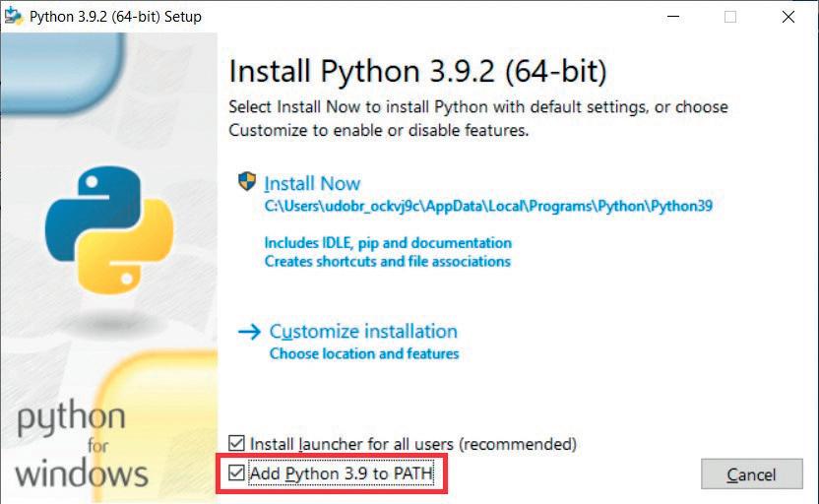Click 'Includes IDLE, pip and documentation' text

click(388, 243)
